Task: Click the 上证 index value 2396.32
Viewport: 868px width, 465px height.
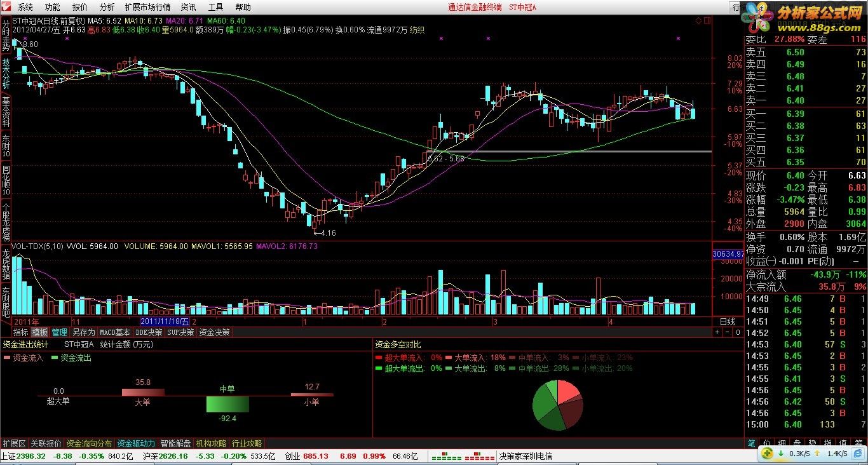Action: click(31, 456)
